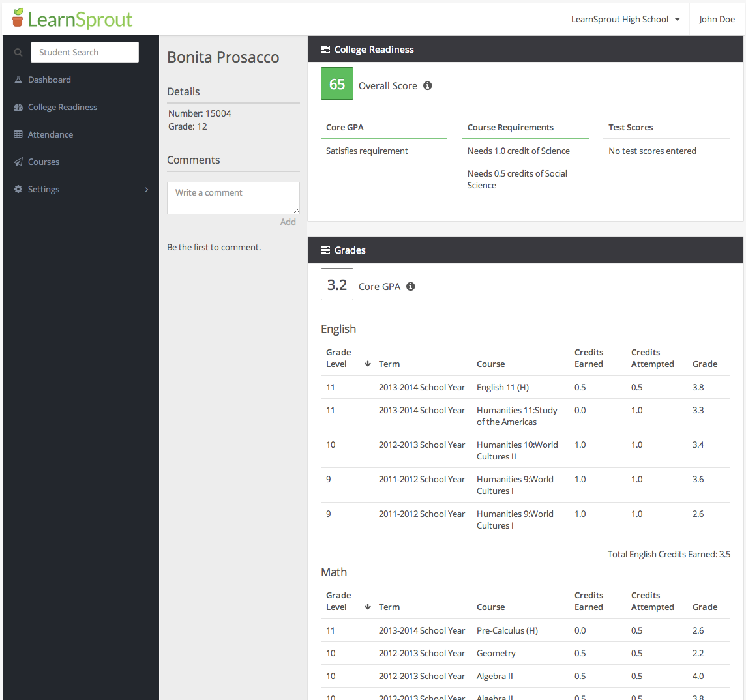The height and width of the screenshot is (700, 746).
Task: Click info icon beside Overall Score
Action: pos(428,85)
